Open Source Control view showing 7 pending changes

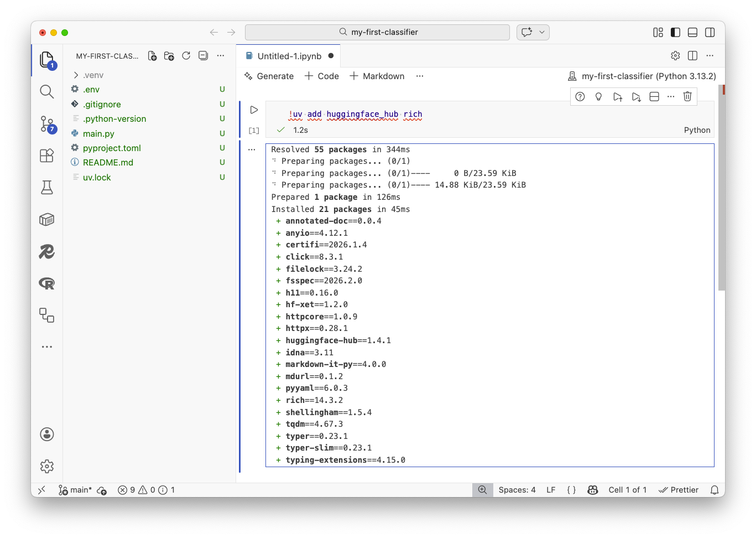46,124
